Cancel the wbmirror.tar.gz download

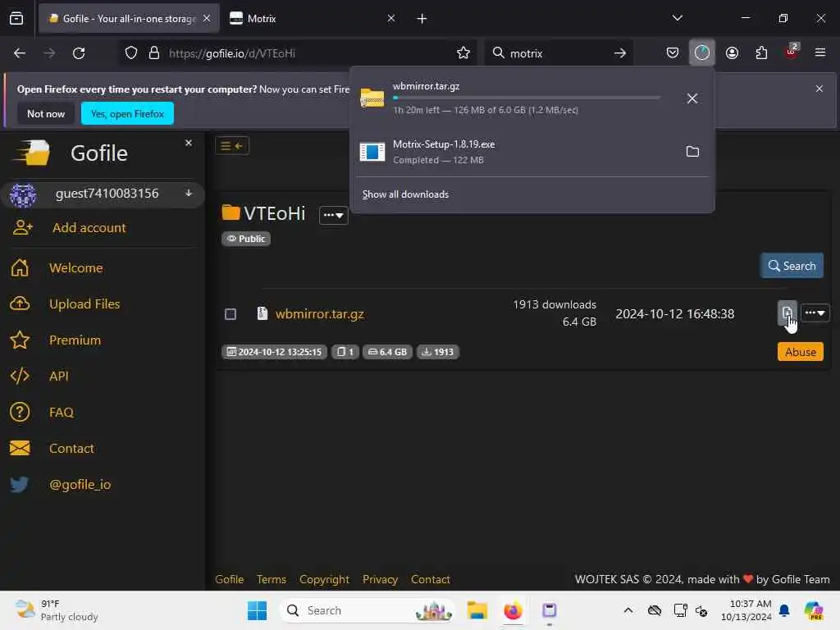click(x=692, y=98)
